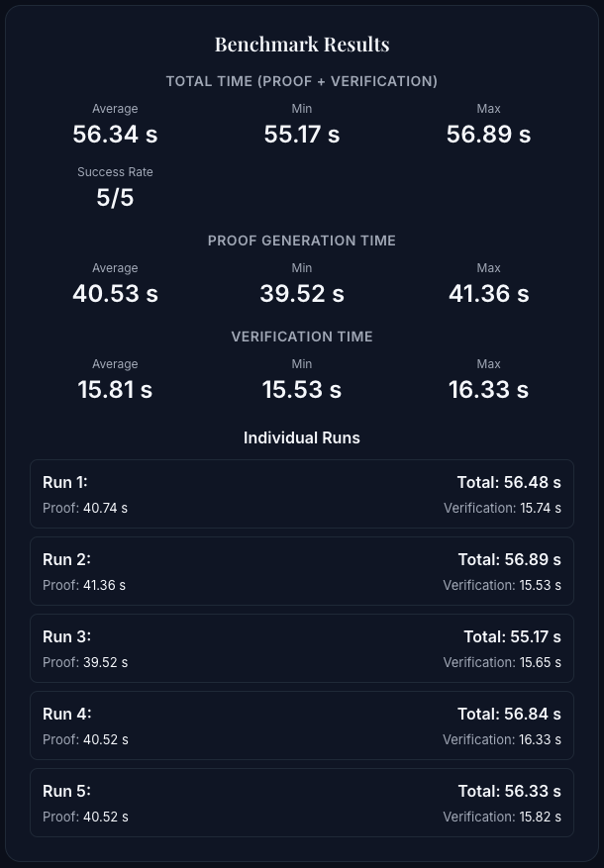This screenshot has width=604, height=868.
Task: Select the Run 2 result card
Action: point(302,571)
